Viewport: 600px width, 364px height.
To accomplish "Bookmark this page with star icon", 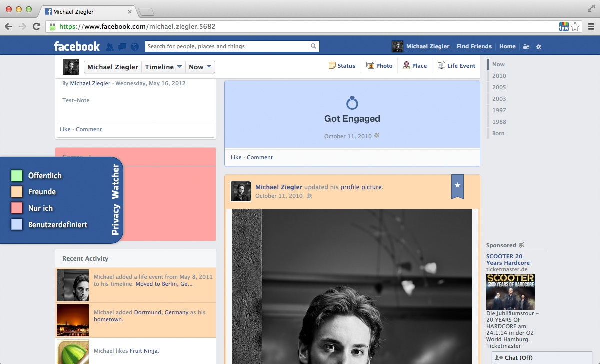I will 575,27.
